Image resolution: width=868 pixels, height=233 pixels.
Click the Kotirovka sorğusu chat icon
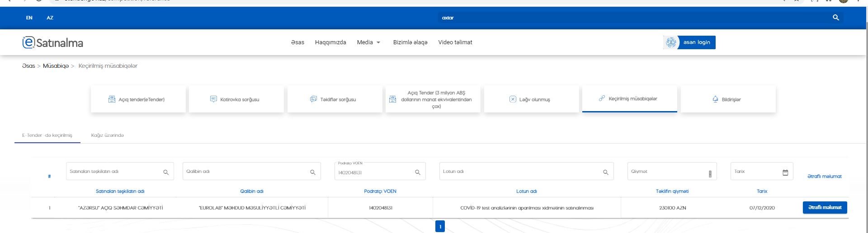(x=213, y=99)
